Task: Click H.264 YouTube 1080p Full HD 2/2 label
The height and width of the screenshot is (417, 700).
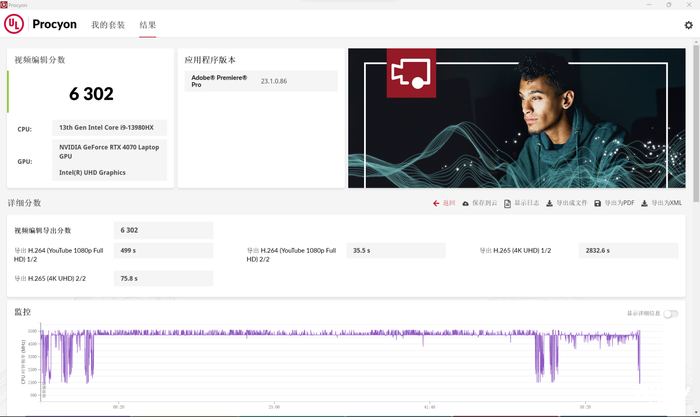Action: tap(291, 255)
